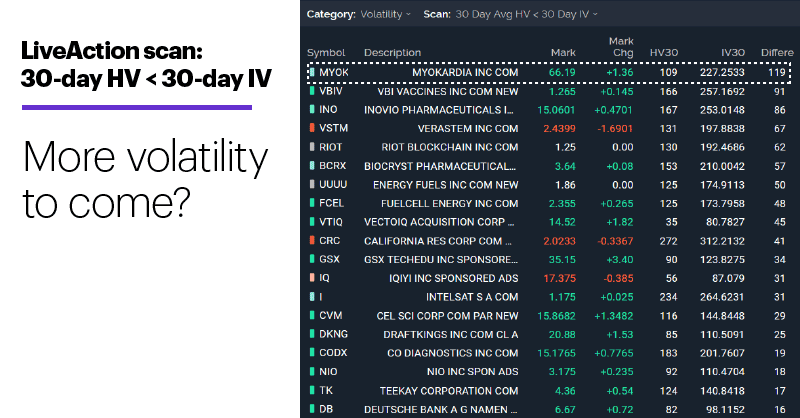The width and height of the screenshot is (800, 418).
Task: Click the gray marker beside UUUU
Action: (x=311, y=185)
